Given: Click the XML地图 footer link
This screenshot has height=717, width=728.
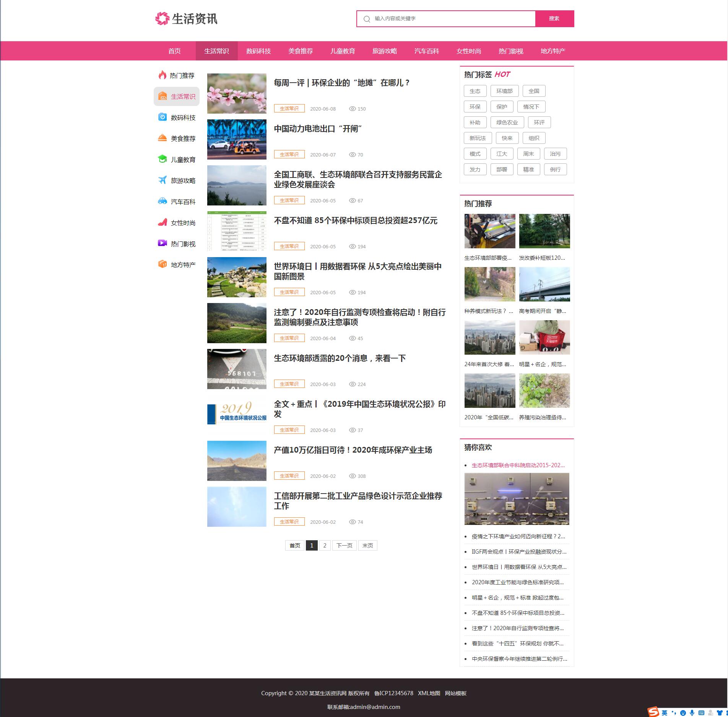Looking at the screenshot, I should tap(429, 693).
